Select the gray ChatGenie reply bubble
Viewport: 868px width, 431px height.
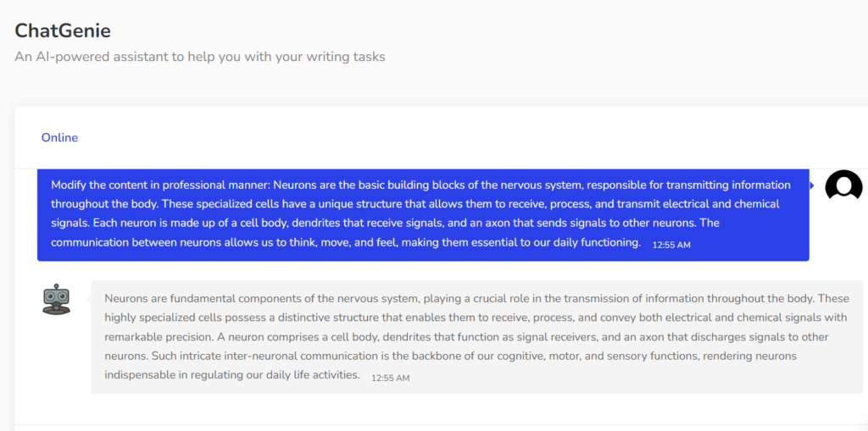click(476, 337)
